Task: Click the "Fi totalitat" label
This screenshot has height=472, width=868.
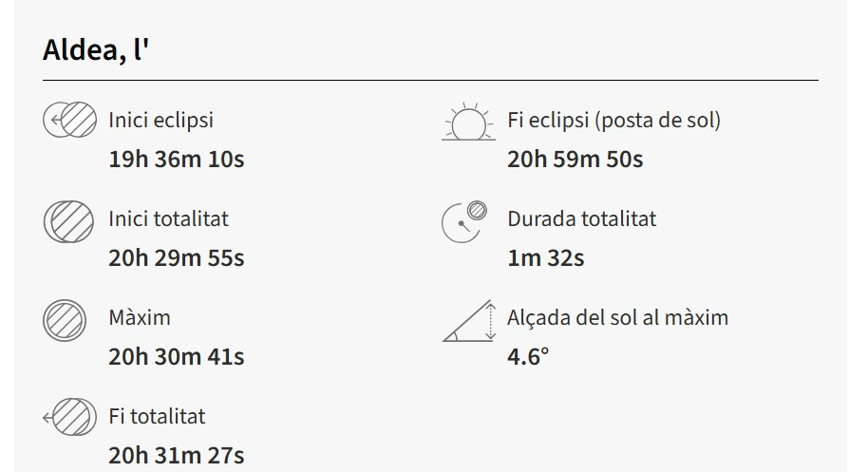Action: (157, 417)
